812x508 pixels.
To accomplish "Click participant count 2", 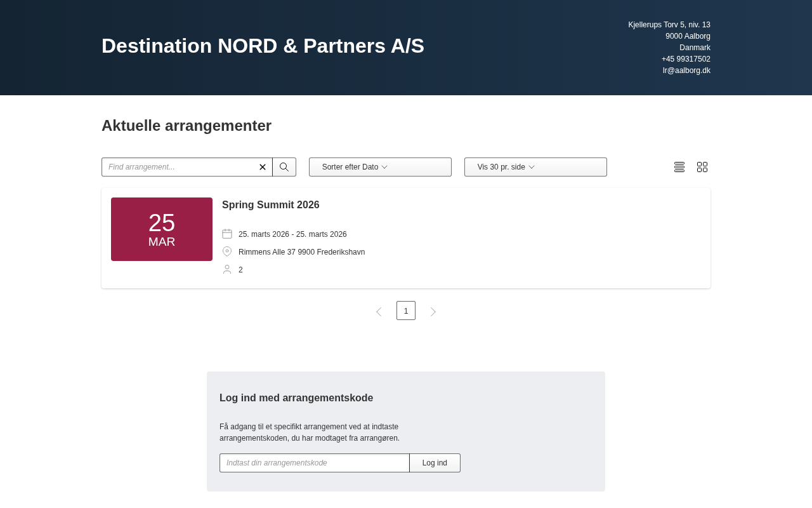I will pyautogui.click(x=240, y=270).
